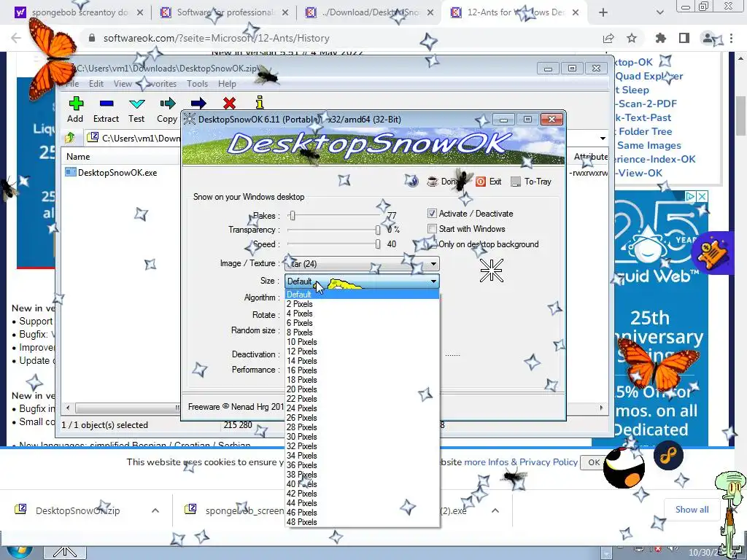This screenshot has height=560, width=747.
Task: Click more Infos & Privacy Policy link
Action: [x=521, y=462]
